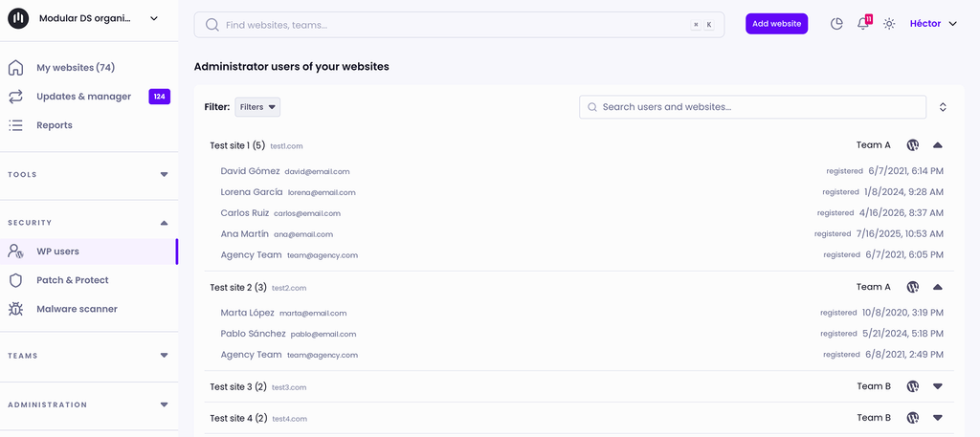Screen dimensions: 980x437
Task: Focus Search users and websites field
Action: (752, 107)
